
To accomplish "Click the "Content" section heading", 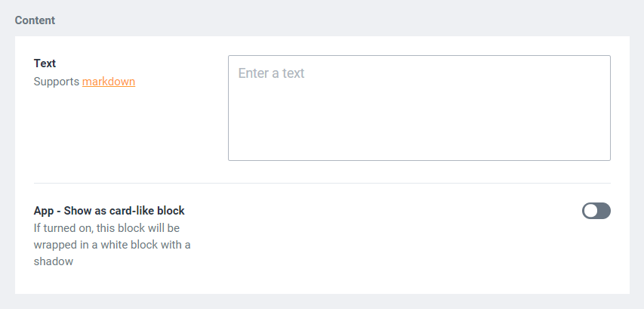I will click(x=35, y=20).
